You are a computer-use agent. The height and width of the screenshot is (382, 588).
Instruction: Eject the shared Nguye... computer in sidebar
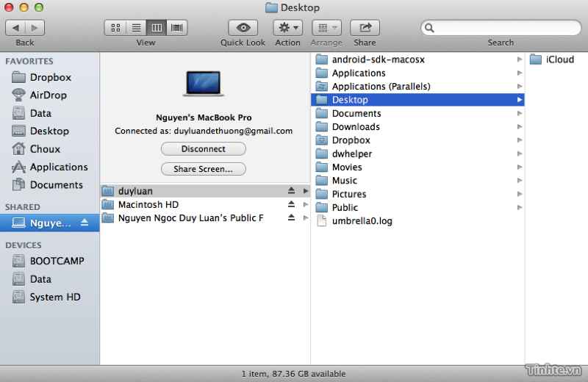[x=85, y=223]
